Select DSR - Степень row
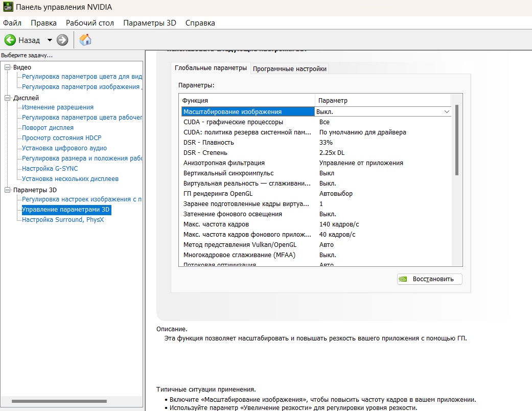This screenshot has height=411, width=532. coord(316,153)
